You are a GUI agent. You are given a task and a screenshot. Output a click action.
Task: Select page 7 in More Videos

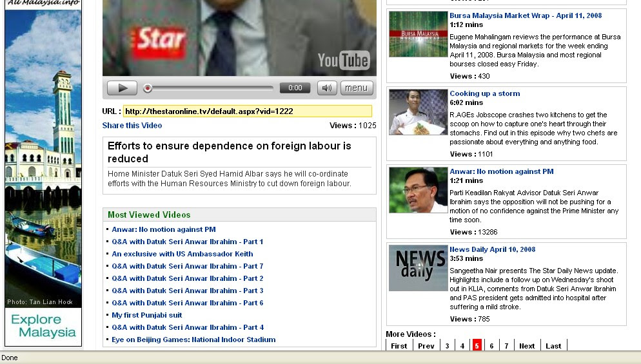coord(506,345)
